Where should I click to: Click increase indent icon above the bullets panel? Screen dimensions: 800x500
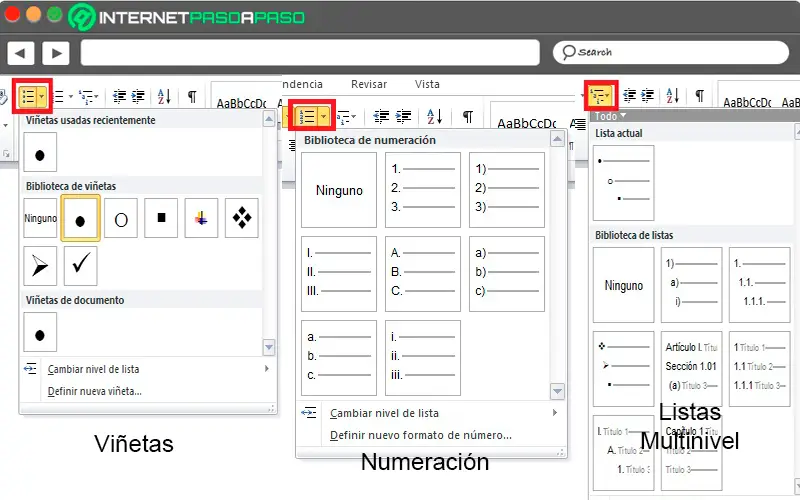click(x=138, y=96)
